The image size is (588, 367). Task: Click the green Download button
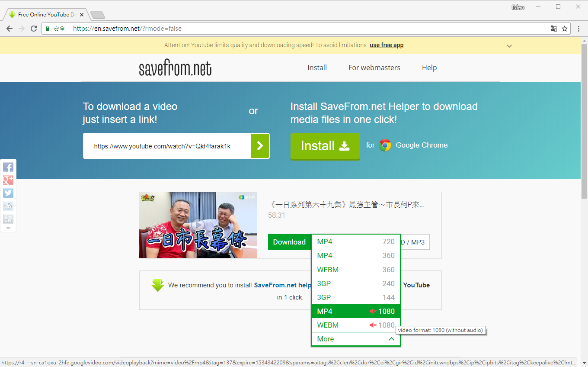pos(289,242)
